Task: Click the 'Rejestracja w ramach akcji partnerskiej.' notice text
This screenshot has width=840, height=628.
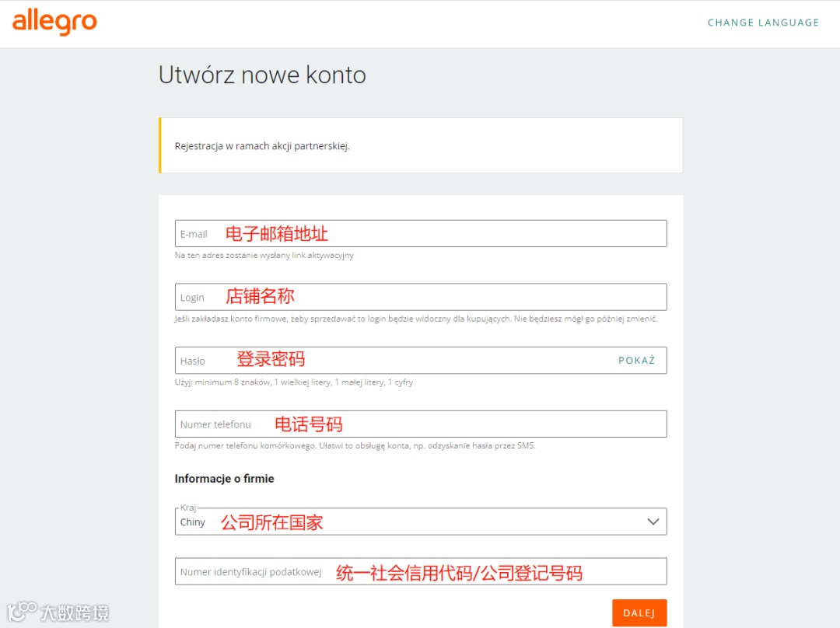Action: point(262,146)
